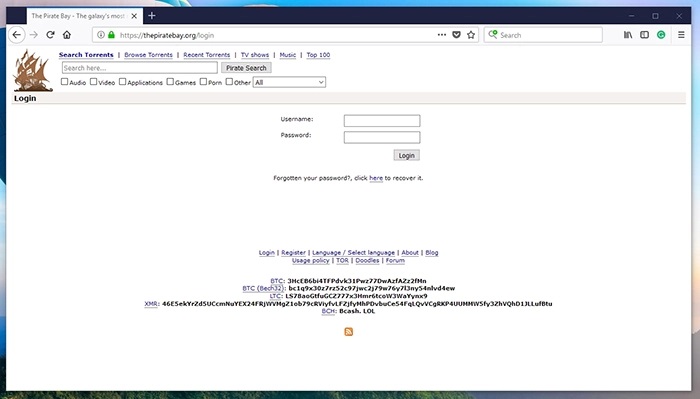Click the Pirate Search button
Screen dimensions: 700x399
tap(246, 68)
